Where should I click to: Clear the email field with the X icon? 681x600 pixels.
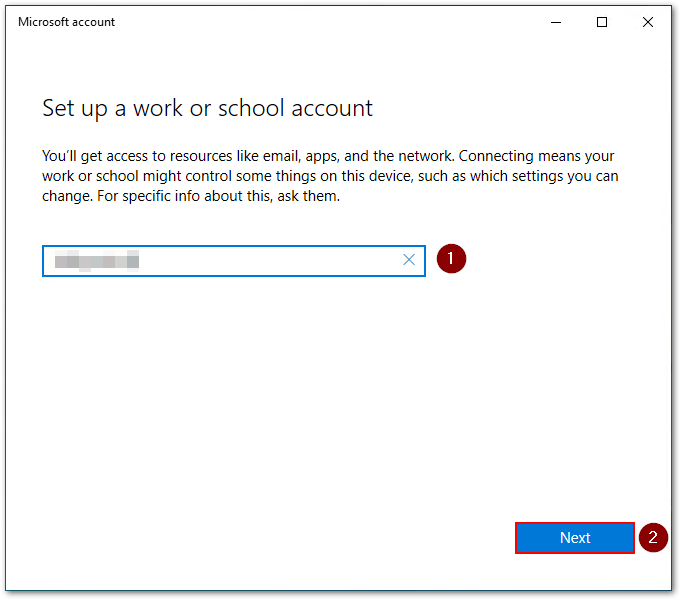(409, 260)
